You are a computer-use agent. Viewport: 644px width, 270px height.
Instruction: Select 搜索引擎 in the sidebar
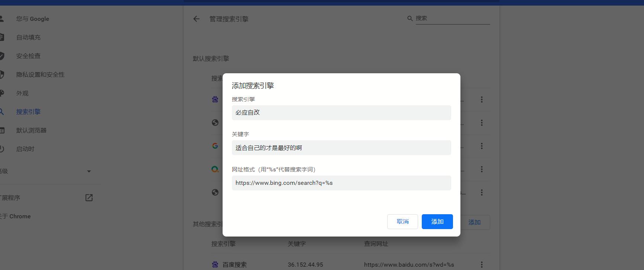click(x=28, y=112)
